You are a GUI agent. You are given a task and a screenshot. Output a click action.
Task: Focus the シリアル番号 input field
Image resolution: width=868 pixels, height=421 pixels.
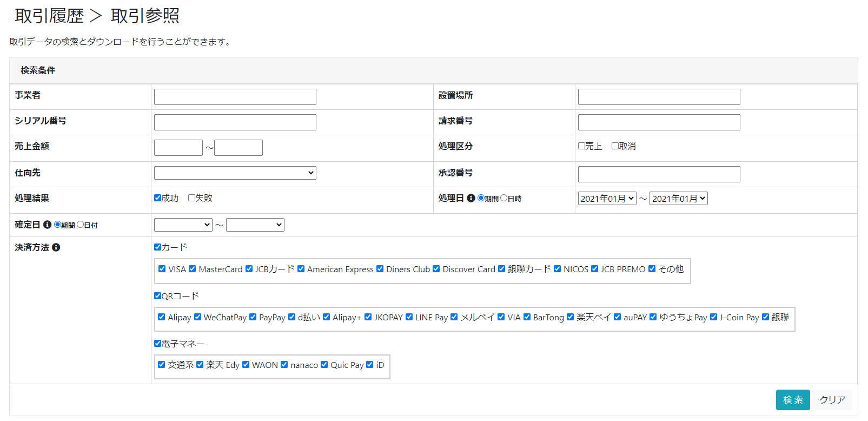(x=235, y=122)
